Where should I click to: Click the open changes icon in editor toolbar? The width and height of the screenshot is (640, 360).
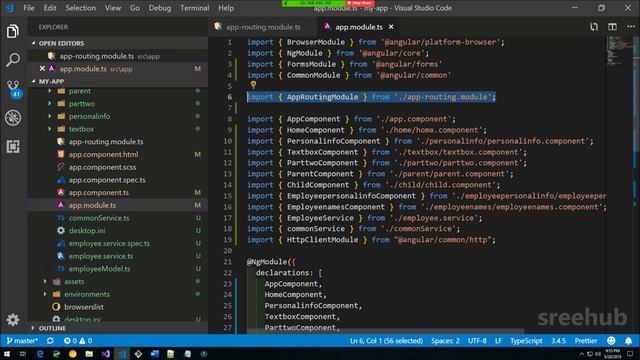[x=594, y=27]
